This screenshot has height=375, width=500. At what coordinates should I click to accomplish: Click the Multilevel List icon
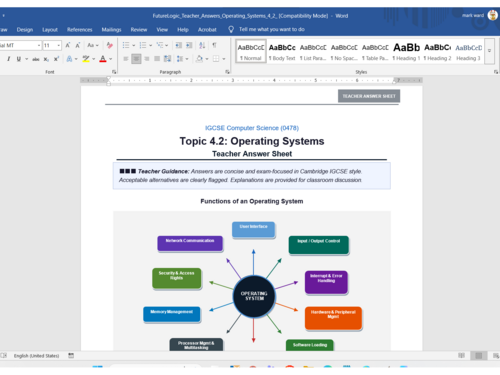pyautogui.click(x=160, y=45)
